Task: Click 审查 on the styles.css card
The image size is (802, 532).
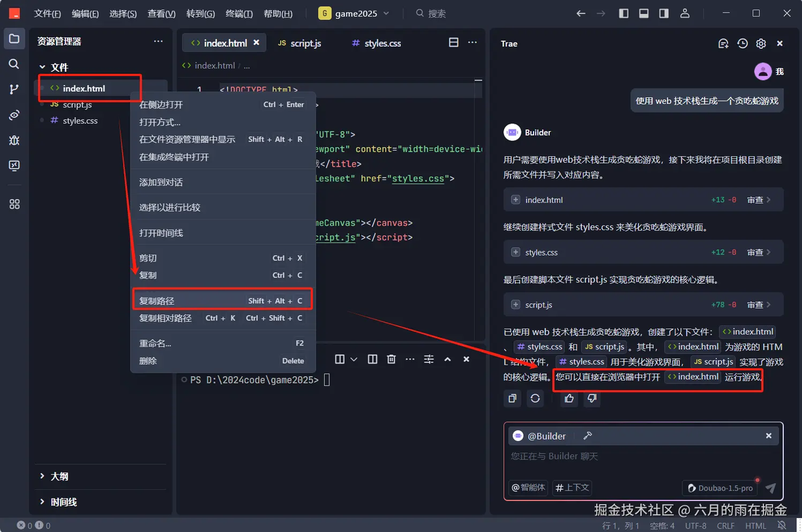Action: coord(759,252)
